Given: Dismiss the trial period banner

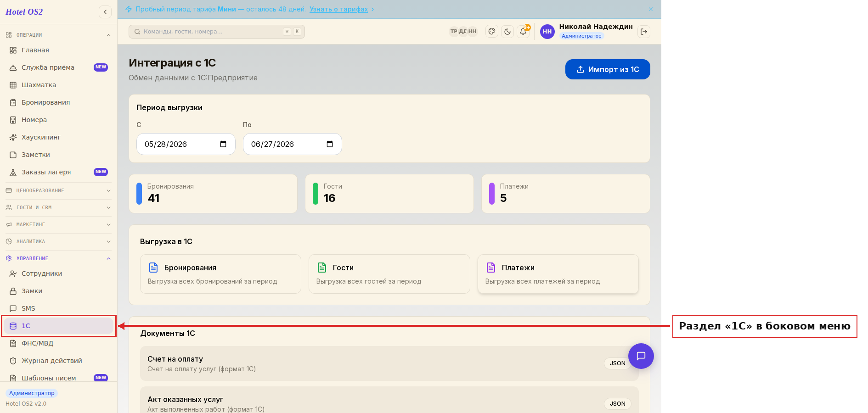Looking at the screenshot, I should [651, 9].
